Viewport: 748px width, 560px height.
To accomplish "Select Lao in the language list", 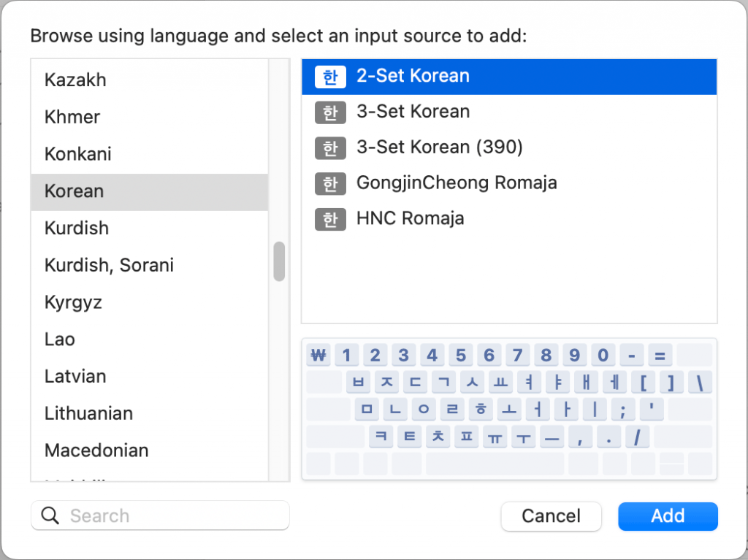I will 149,340.
